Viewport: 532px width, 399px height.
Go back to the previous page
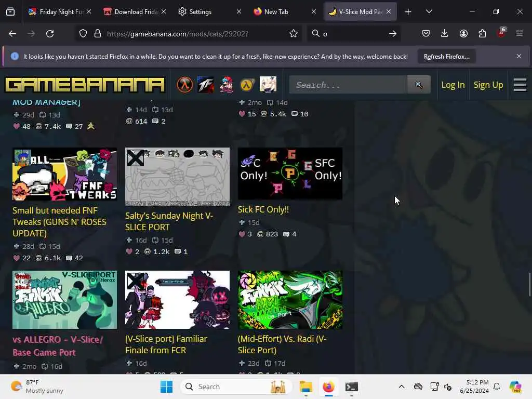coord(12,34)
